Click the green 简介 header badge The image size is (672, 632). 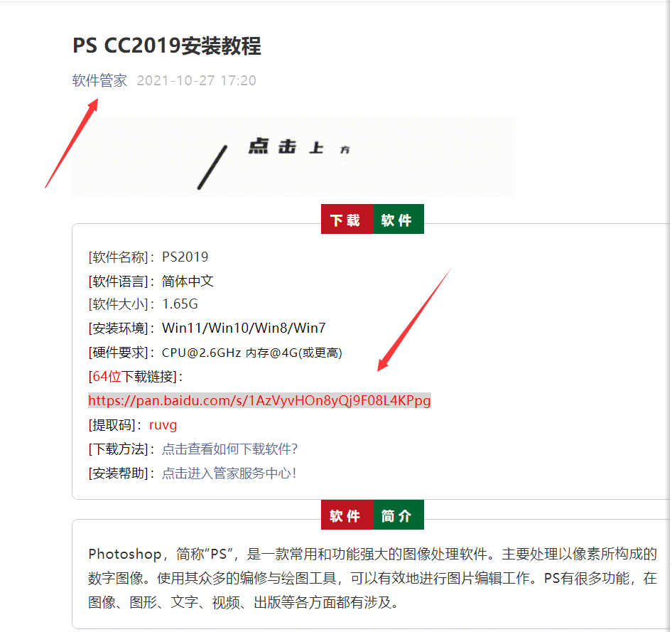coord(398,515)
